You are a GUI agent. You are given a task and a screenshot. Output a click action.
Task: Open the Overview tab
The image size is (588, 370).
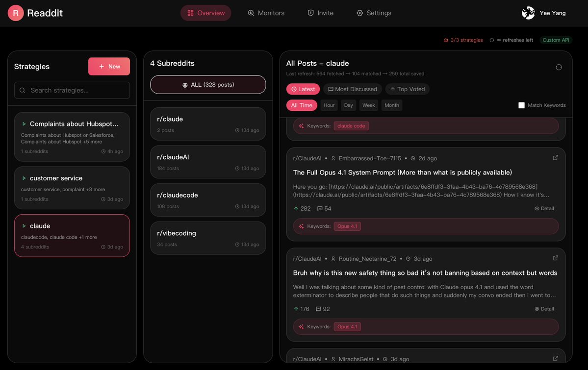coord(206,13)
